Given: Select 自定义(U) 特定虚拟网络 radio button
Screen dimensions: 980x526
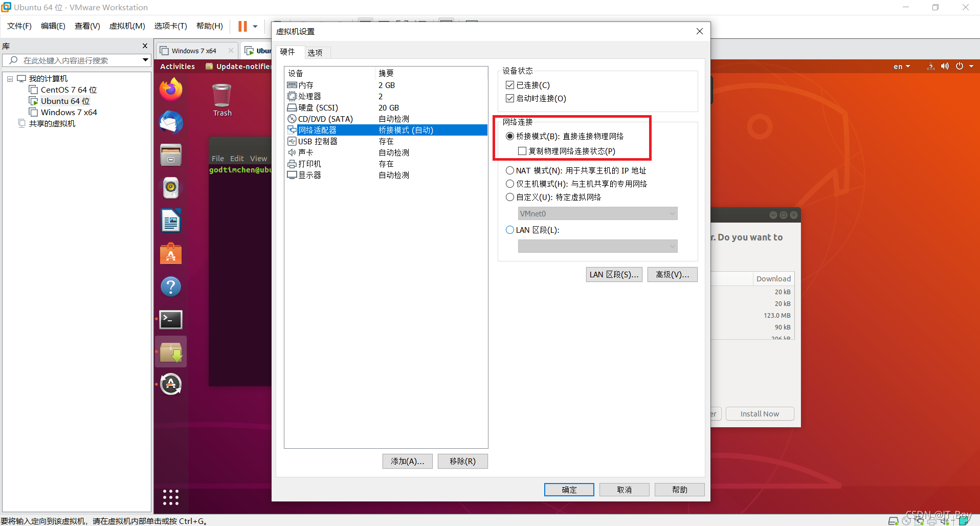Looking at the screenshot, I should (510, 197).
